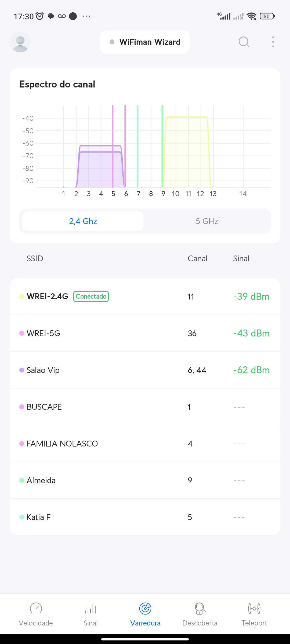The image size is (290, 644).
Task: Switch spectrum to 5 GHz band
Action: pos(207,221)
